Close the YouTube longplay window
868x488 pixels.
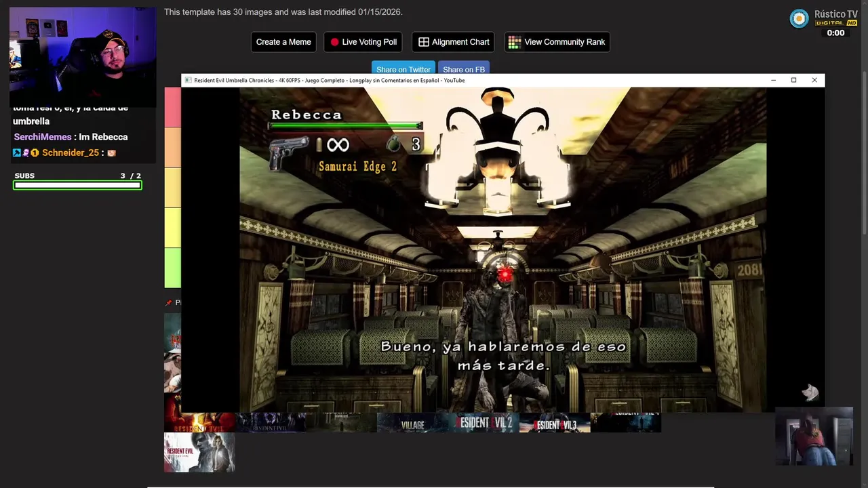pyautogui.click(x=814, y=80)
